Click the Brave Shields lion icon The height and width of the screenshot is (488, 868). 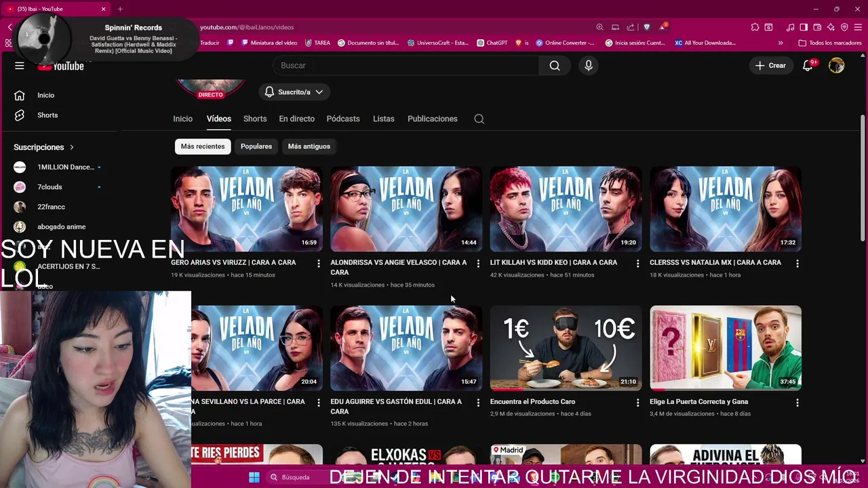coord(646,27)
